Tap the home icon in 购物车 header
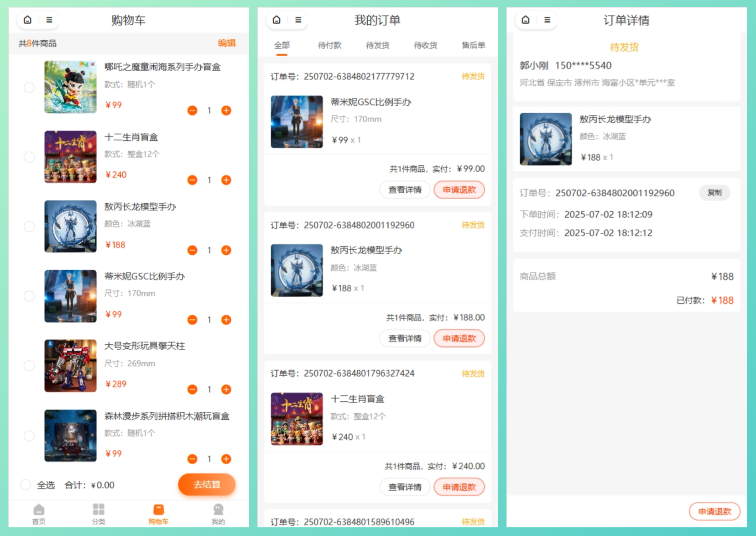The image size is (756, 536). pyautogui.click(x=27, y=20)
